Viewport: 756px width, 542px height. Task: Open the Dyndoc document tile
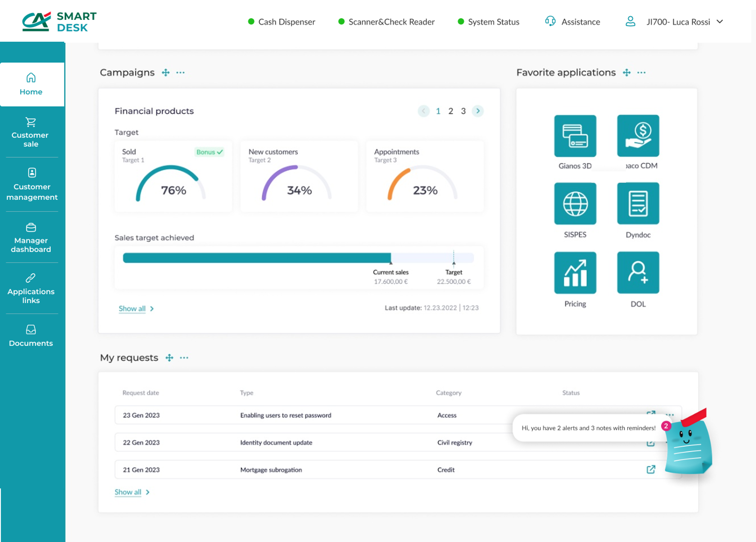638,203
